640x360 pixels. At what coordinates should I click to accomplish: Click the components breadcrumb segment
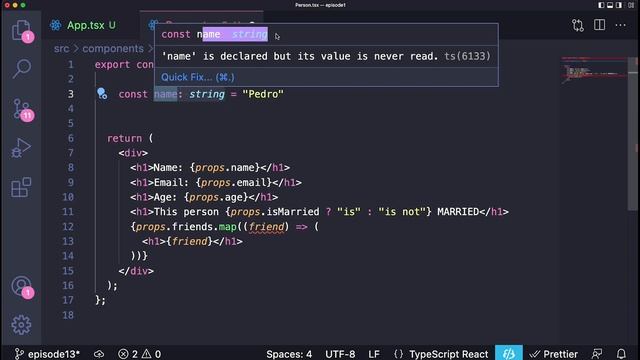point(113,49)
